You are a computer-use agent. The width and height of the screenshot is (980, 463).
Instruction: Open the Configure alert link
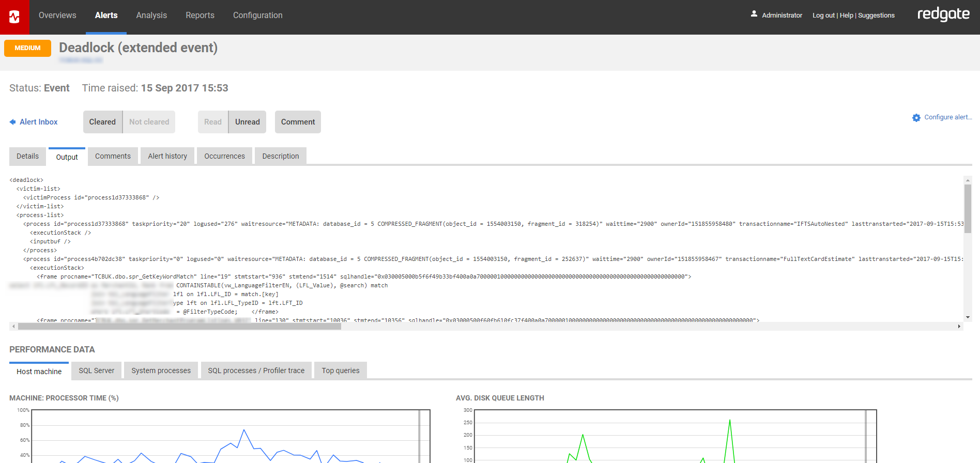948,117
